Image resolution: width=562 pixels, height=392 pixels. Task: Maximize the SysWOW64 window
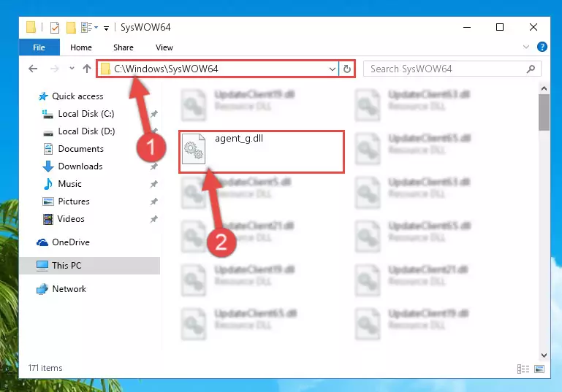[x=500, y=27]
